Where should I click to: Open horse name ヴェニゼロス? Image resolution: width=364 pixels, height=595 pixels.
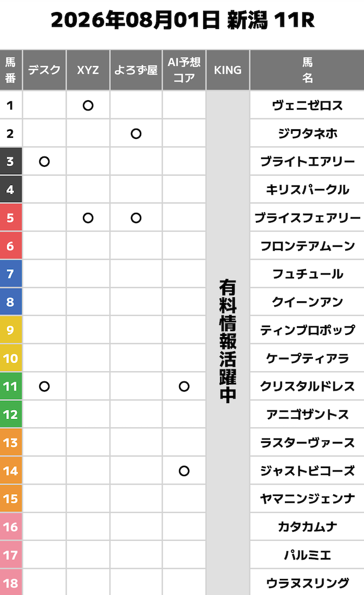click(307, 105)
